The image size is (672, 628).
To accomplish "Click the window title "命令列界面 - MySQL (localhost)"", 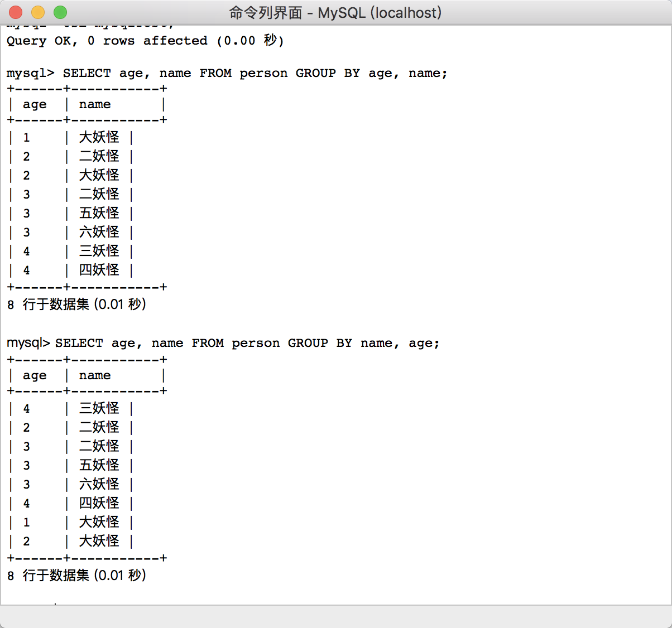I will point(335,12).
